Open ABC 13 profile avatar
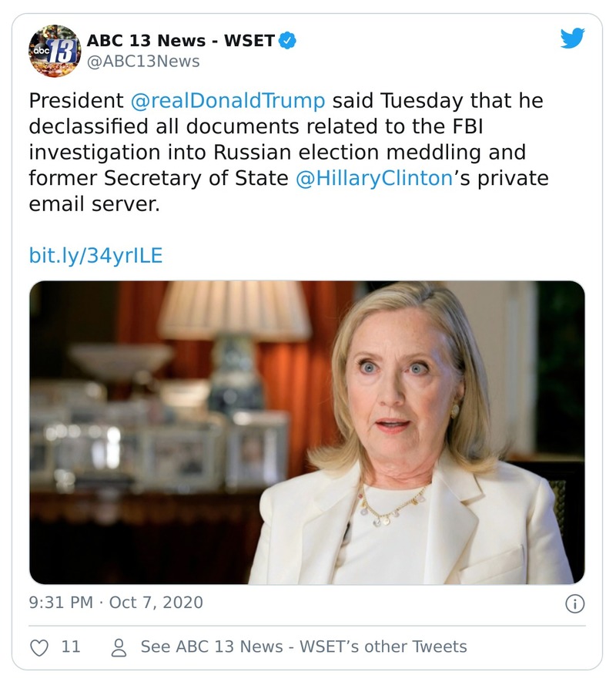This screenshot has width=616, height=685. pyautogui.click(x=55, y=51)
